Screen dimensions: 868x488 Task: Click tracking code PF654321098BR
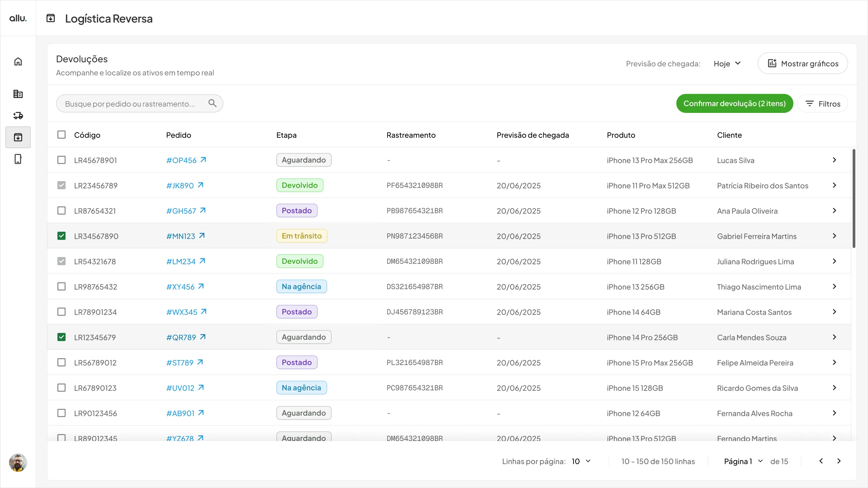pyautogui.click(x=414, y=185)
